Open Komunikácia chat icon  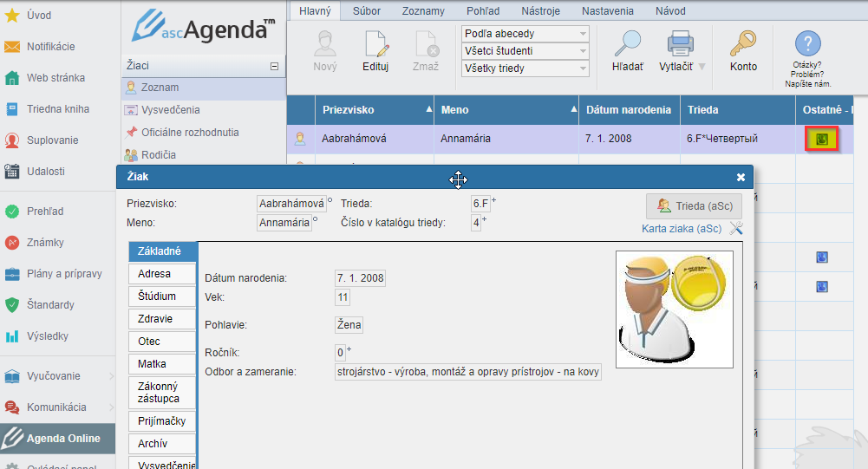[12, 407]
